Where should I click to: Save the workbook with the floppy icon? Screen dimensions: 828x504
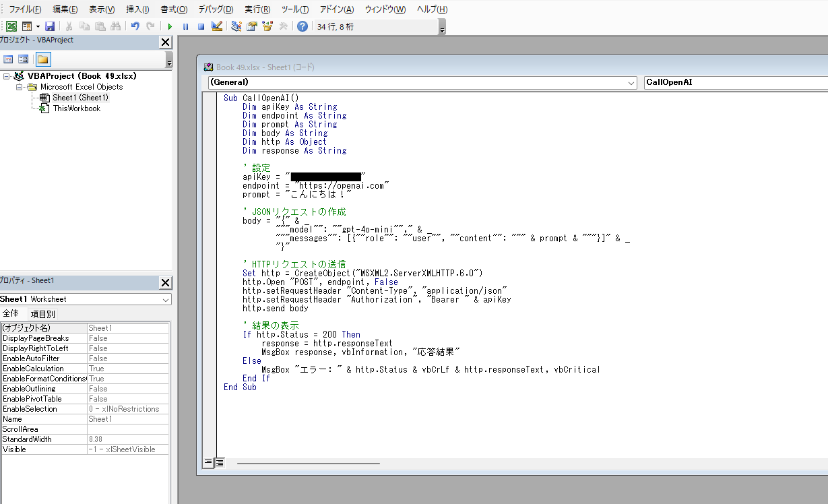tap(50, 26)
